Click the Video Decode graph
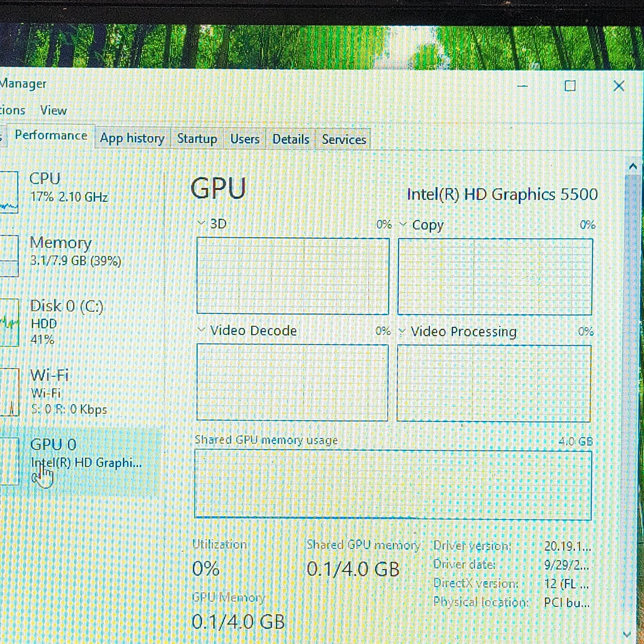Screen dimensions: 644x644 click(x=292, y=382)
